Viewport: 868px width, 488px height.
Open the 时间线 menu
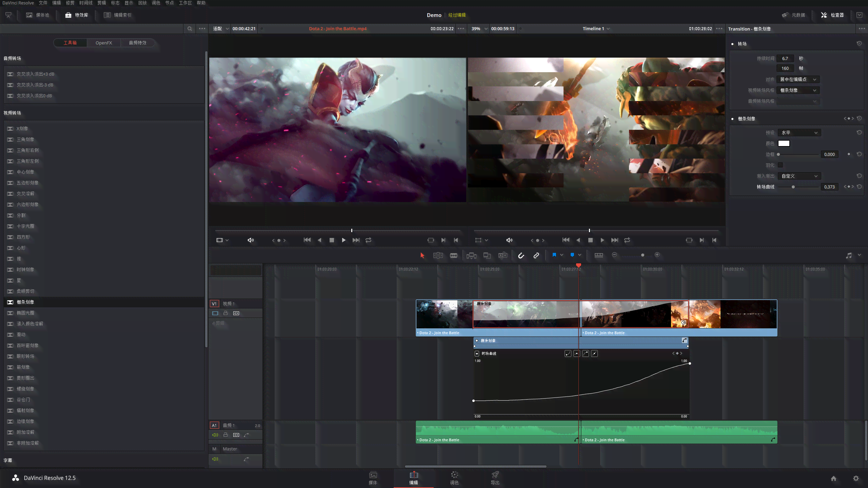coord(86,3)
